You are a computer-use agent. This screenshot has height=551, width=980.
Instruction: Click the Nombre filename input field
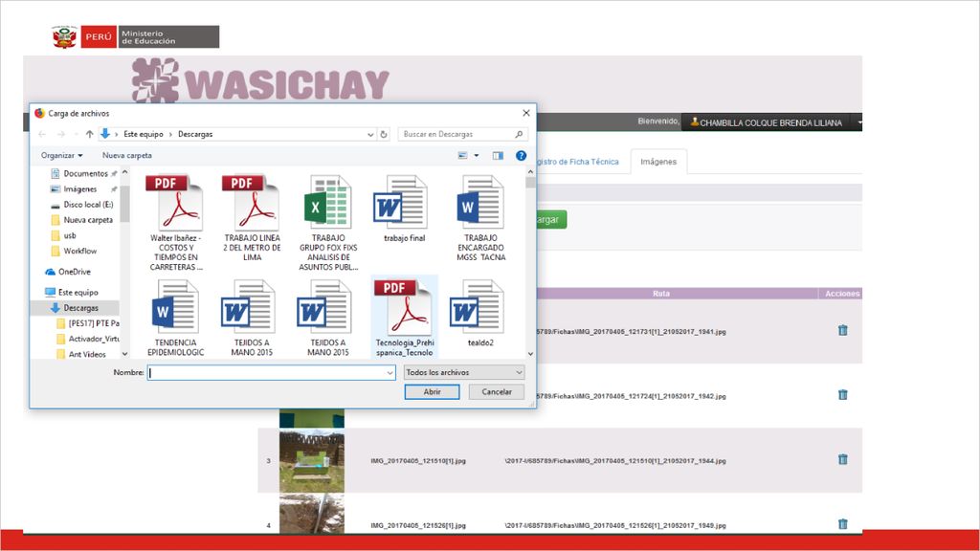(266, 373)
